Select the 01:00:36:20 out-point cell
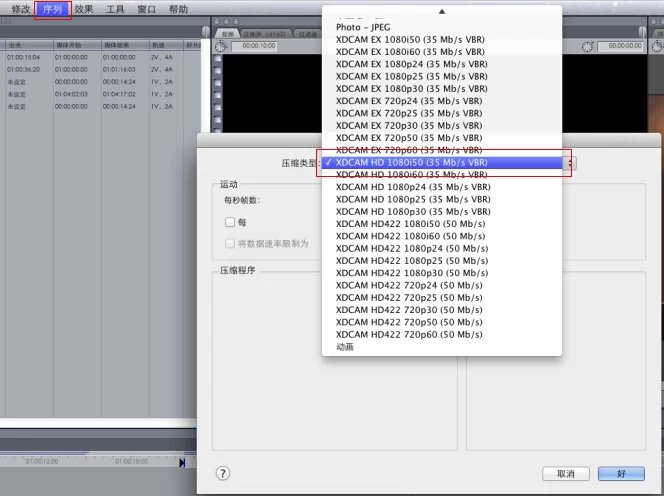This screenshot has width=664, height=496. click(23, 69)
